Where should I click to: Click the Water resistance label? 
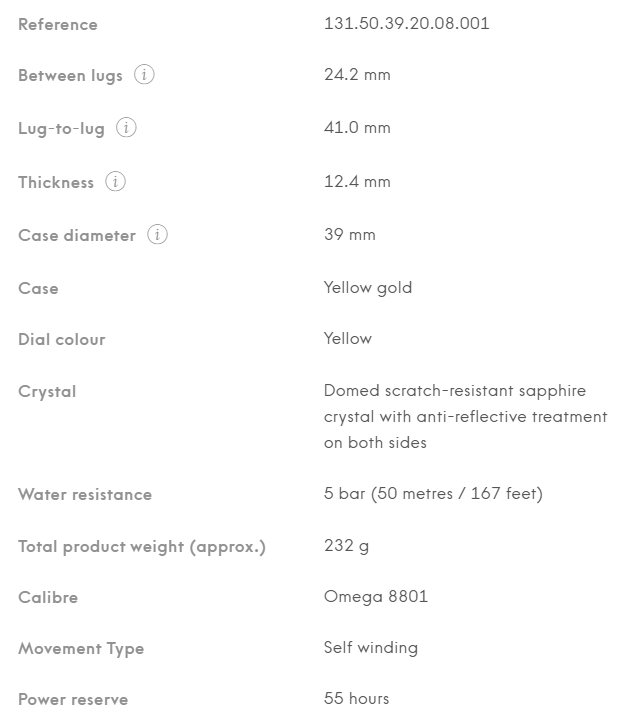coord(85,494)
